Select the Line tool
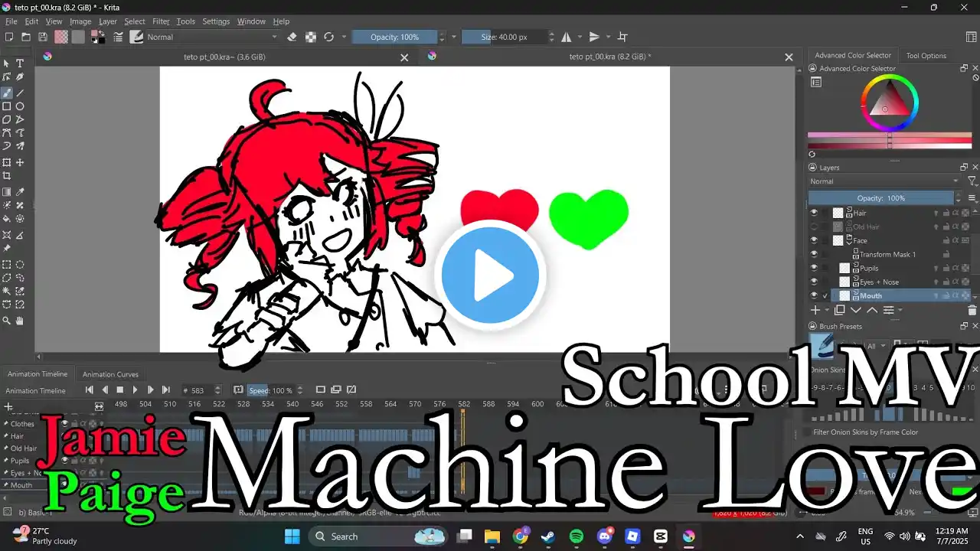980x551 pixels. point(20,93)
